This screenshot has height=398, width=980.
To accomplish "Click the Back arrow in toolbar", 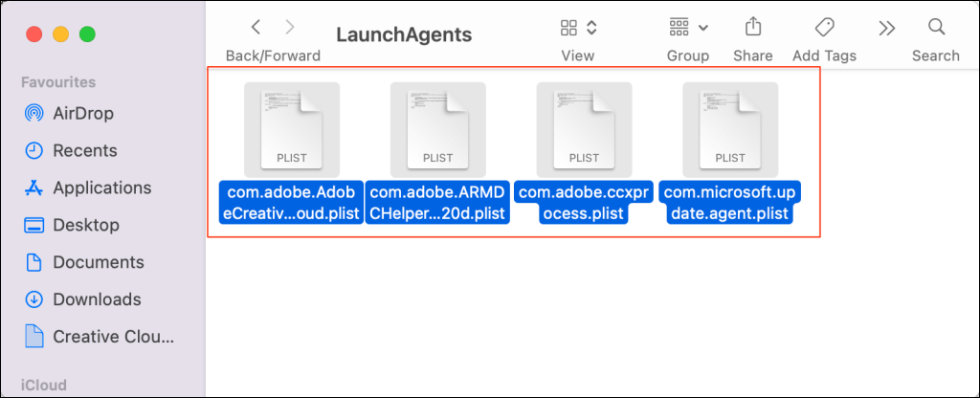I will click(x=256, y=28).
